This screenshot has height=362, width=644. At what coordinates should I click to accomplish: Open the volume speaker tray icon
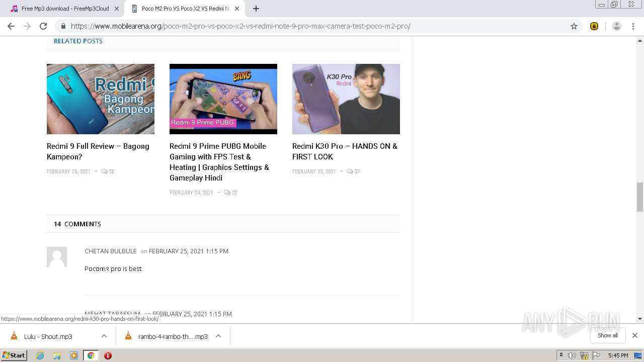(x=572, y=355)
